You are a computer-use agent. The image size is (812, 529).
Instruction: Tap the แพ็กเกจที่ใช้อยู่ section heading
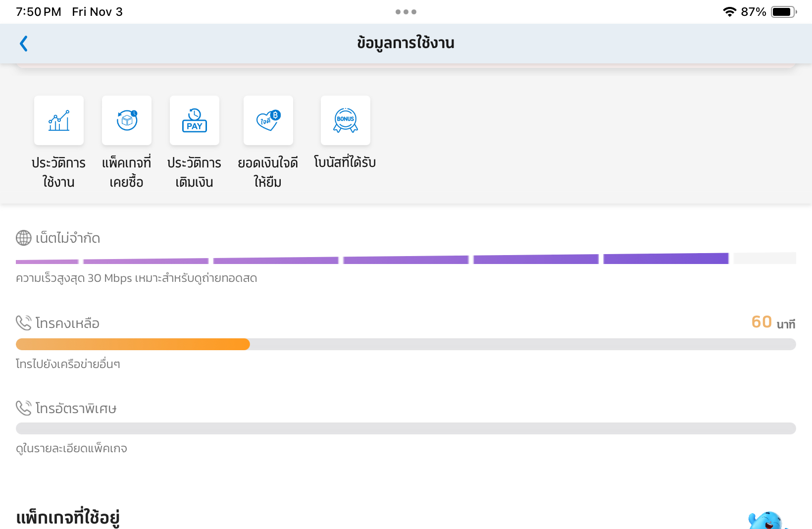point(68,518)
